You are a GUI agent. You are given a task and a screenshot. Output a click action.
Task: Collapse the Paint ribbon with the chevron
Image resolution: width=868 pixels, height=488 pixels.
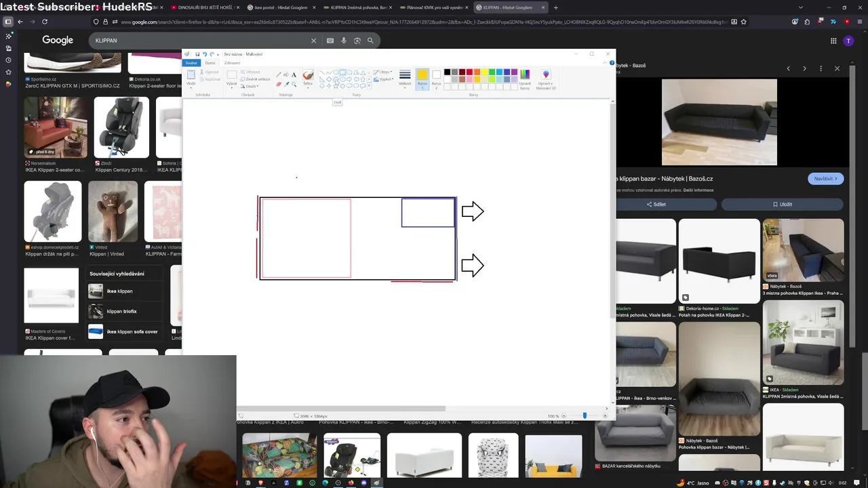coord(605,63)
